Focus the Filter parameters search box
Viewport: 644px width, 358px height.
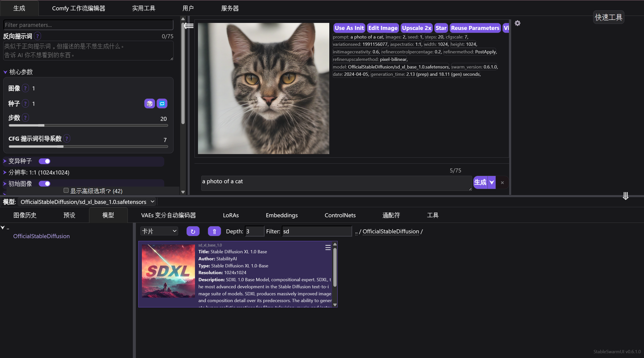88,25
